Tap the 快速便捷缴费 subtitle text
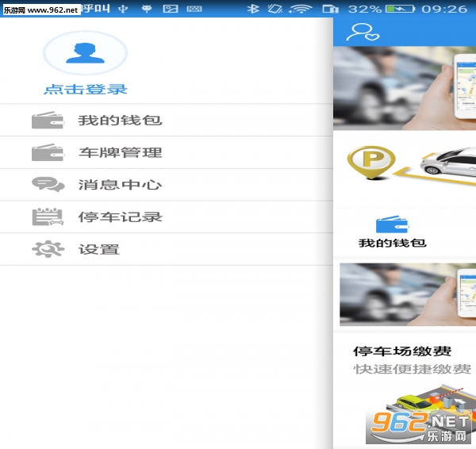Screen dimensions: 476x449 pos(412,370)
